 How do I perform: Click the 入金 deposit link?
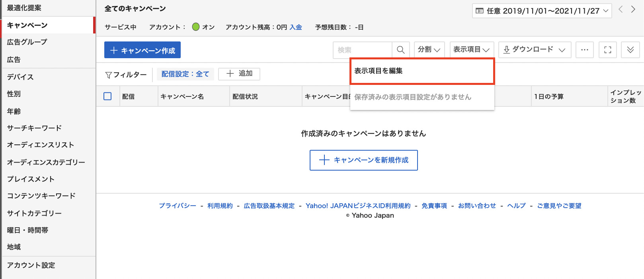(296, 27)
